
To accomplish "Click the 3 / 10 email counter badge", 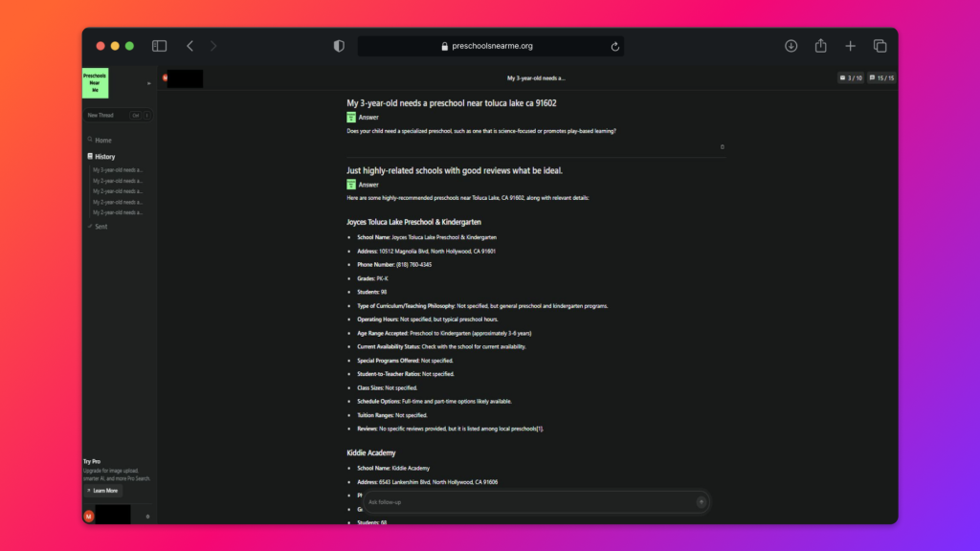I will click(x=850, y=77).
